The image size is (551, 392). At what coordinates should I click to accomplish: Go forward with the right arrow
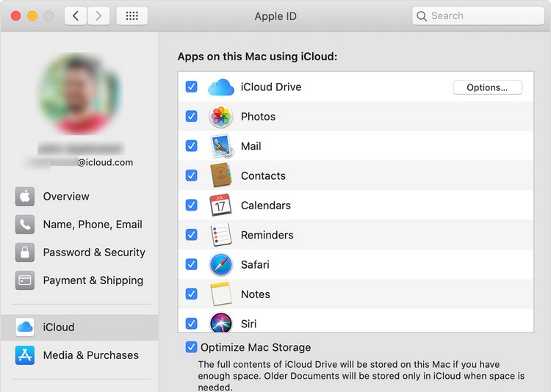pos(98,16)
